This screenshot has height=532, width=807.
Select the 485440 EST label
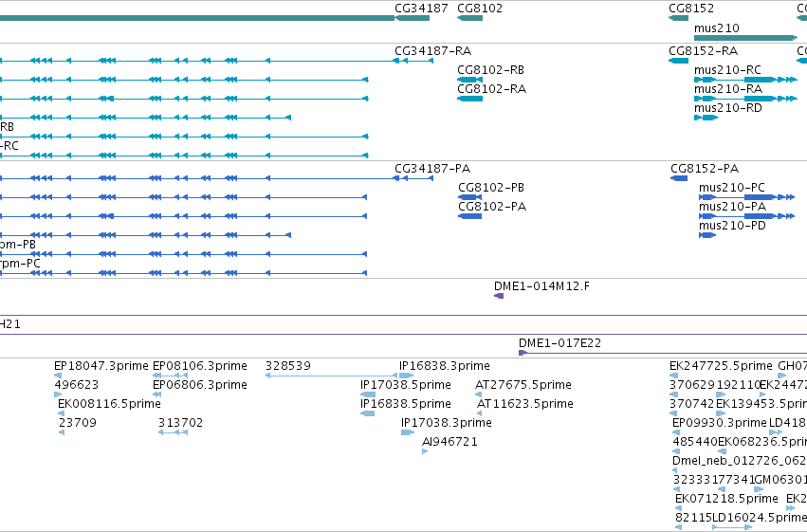click(x=695, y=442)
